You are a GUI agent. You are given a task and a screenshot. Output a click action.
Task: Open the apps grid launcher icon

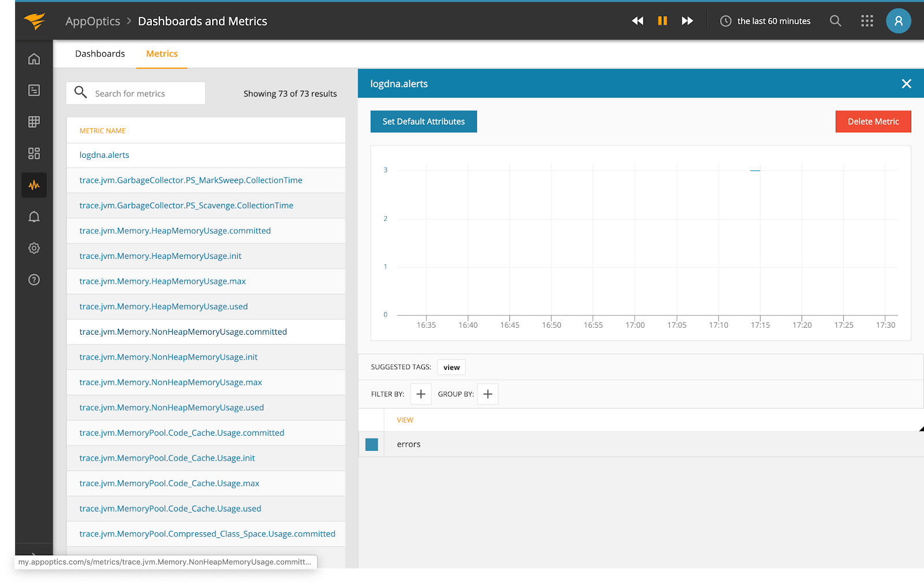[x=867, y=21]
